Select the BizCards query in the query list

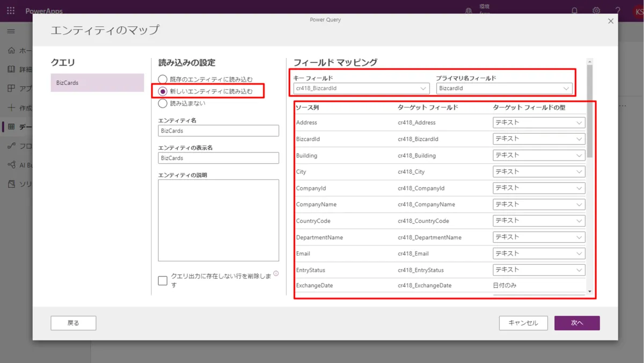pos(97,83)
